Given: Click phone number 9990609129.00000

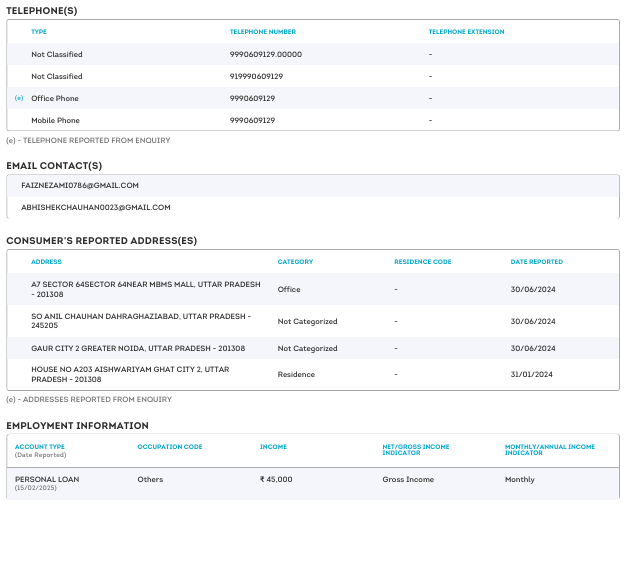Looking at the screenshot, I should pos(266,54).
